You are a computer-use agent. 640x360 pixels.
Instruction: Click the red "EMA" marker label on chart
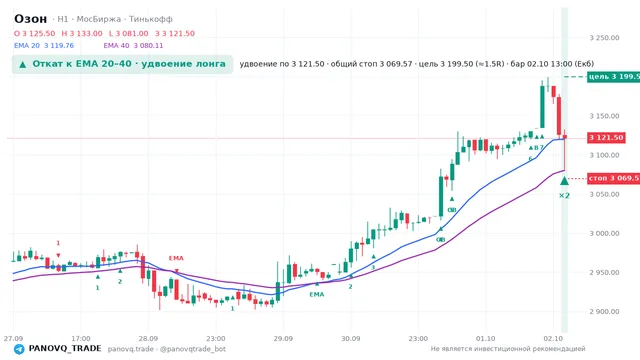click(176, 258)
